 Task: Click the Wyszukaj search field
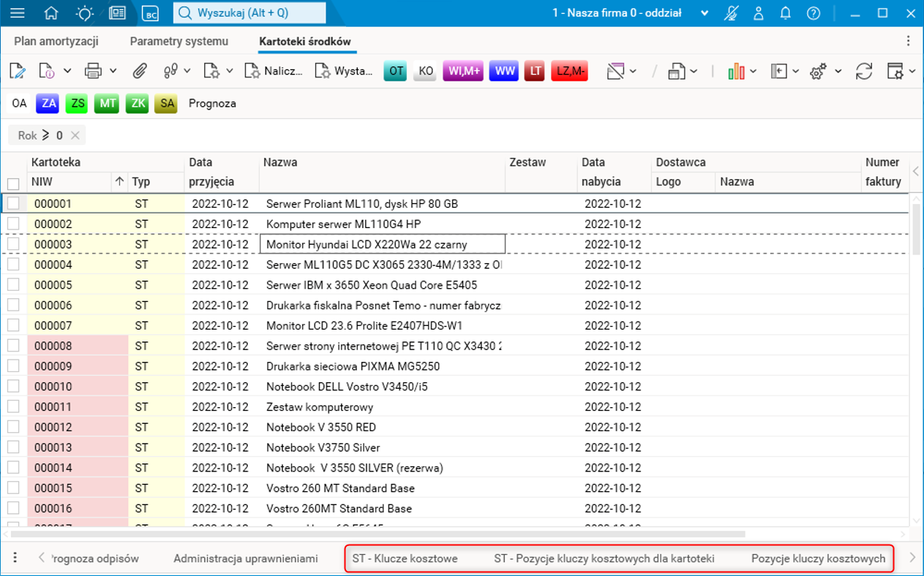pos(249,13)
